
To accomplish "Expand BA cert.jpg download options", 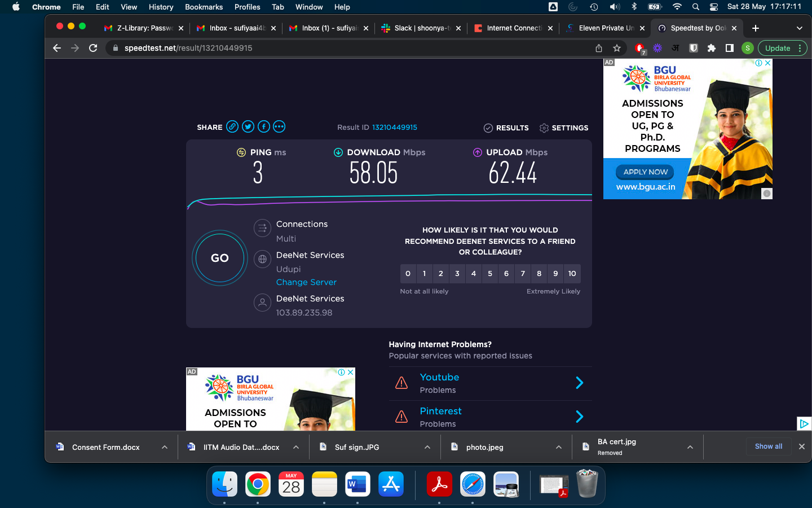I will click(690, 447).
